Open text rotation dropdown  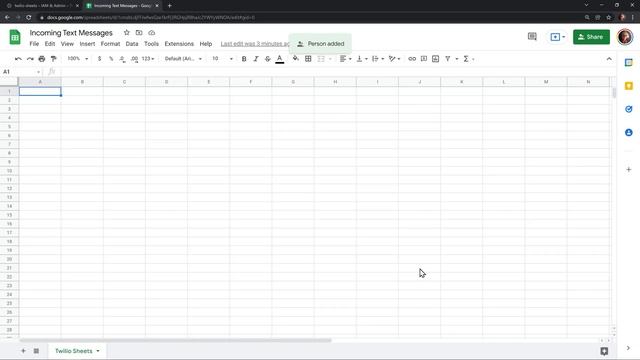point(394,59)
